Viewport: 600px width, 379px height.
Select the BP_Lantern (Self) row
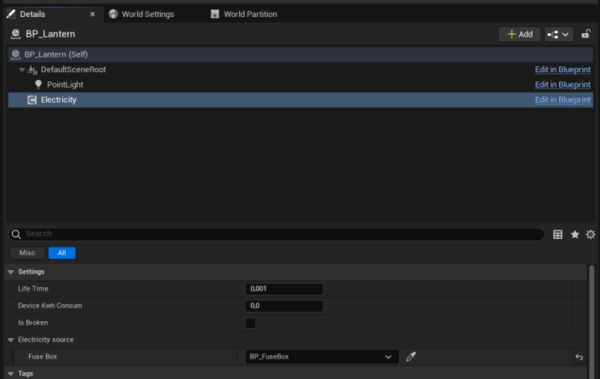[x=300, y=54]
